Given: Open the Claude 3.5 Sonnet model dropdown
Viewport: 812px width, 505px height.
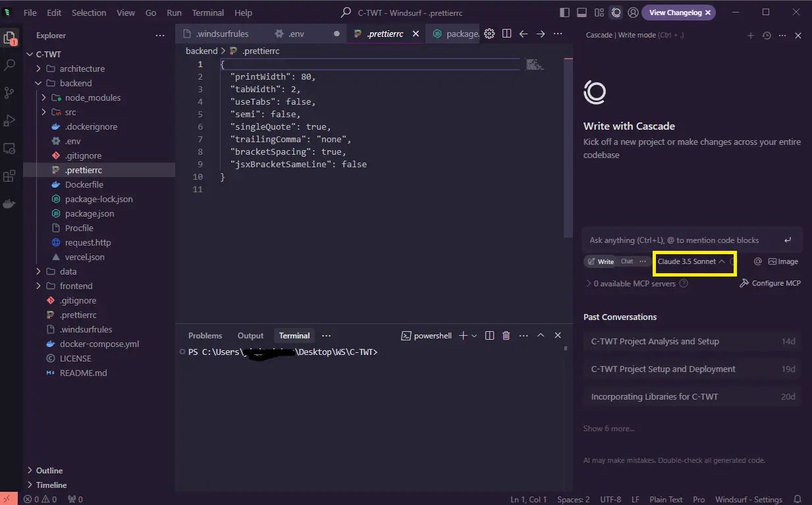Looking at the screenshot, I should [x=691, y=261].
